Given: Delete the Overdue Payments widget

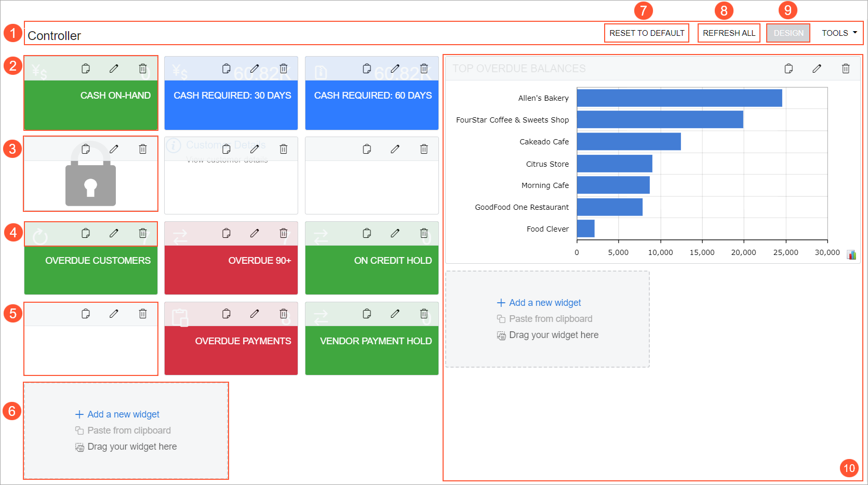Looking at the screenshot, I should [x=283, y=314].
